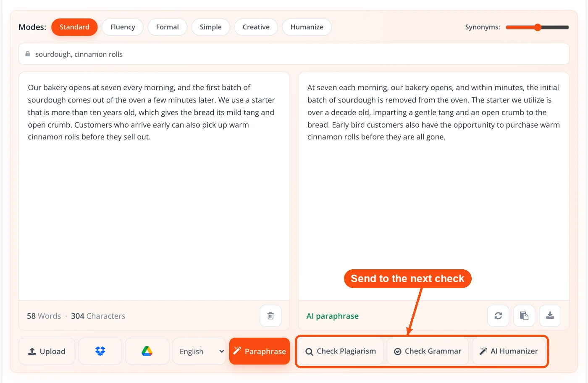The height and width of the screenshot is (383, 588).
Task: Click into the original bakery text area
Action: coord(154,186)
